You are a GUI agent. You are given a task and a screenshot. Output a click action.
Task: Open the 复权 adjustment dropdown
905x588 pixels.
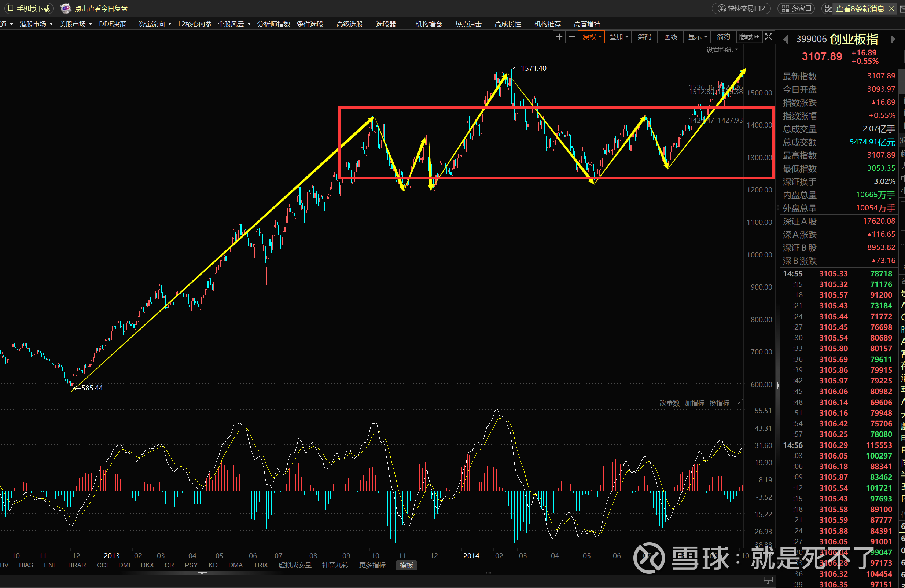[592, 37]
